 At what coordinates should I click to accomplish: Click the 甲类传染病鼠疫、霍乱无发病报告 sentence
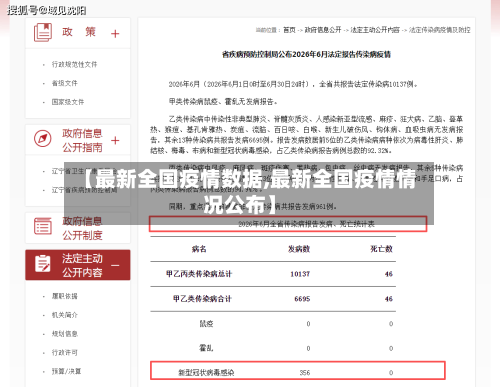point(223,101)
